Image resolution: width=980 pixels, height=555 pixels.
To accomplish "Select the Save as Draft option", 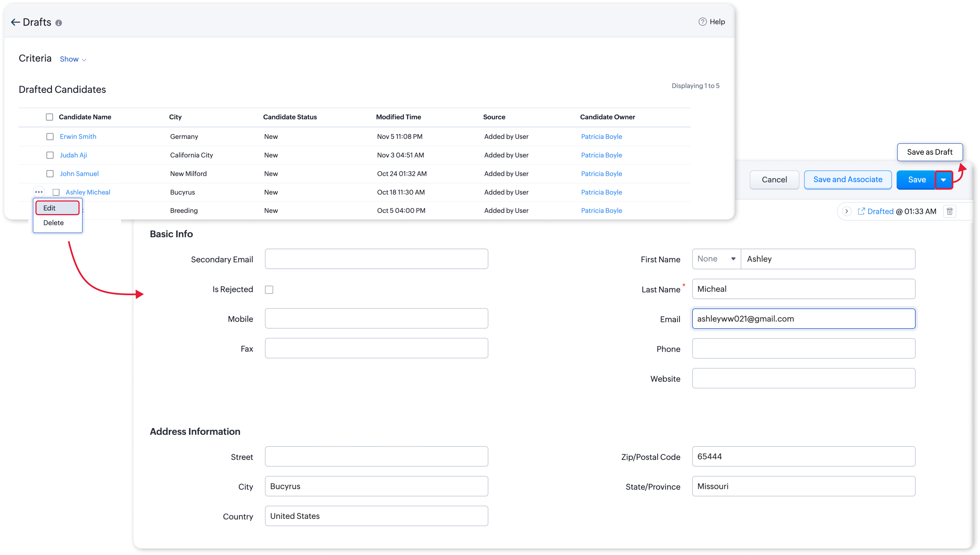I will pos(929,152).
